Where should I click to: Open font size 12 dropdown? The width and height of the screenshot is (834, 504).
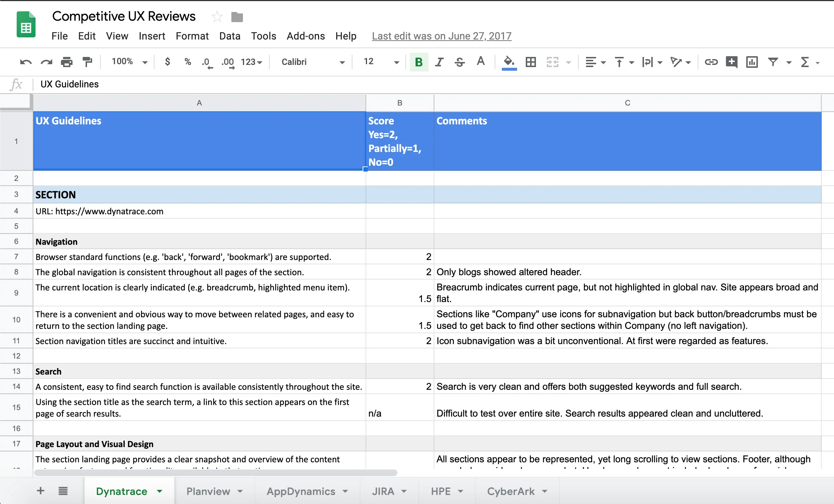click(x=381, y=62)
